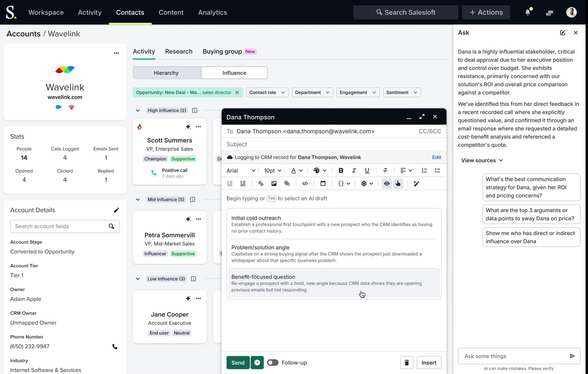Click the phone icon next to phone number
The height and width of the screenshot is (374, 588).
point(115,347)
